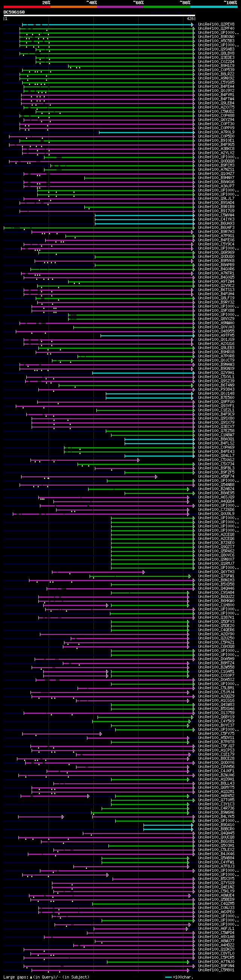The width and height of the screenshot is (241, 980).
Task: Select the UniRef100_Q0DQQ8 label
Action: click(216, 161)
